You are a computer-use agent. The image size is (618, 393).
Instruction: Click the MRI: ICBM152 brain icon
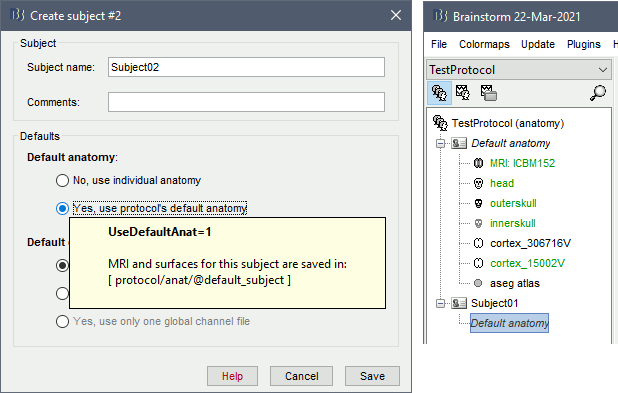click(x=478, y=163)
